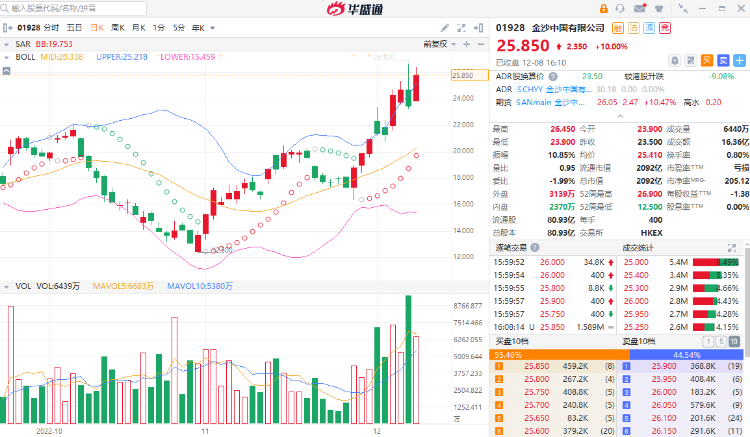Click the 融 margin badge

click(618, 28)
